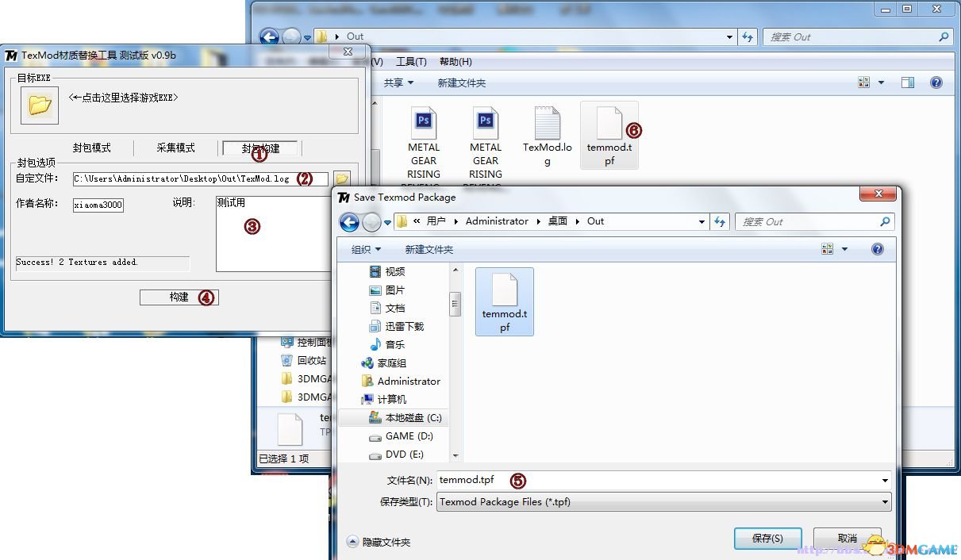961x560 pixels.
Task: Click the 取消 cancel button
Action: (848, 538)
